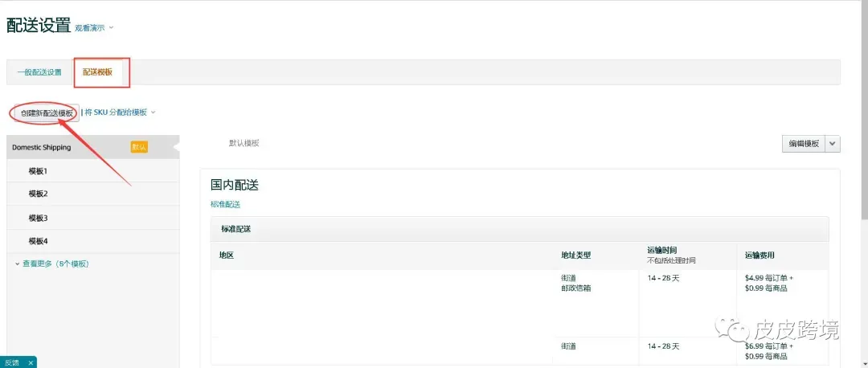Expand the 观看演示 chevron
The image size is (868, 368).
click(x=111, y=27)
